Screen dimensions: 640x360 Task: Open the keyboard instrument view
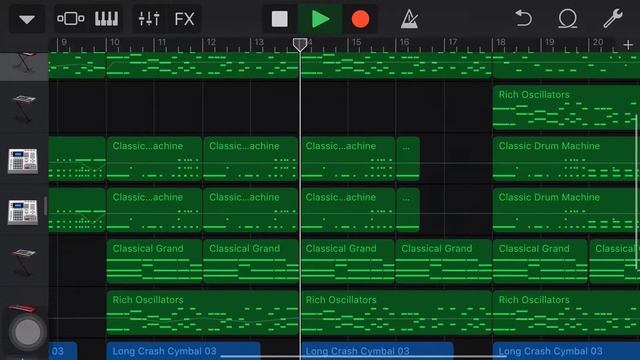(106, 19)
